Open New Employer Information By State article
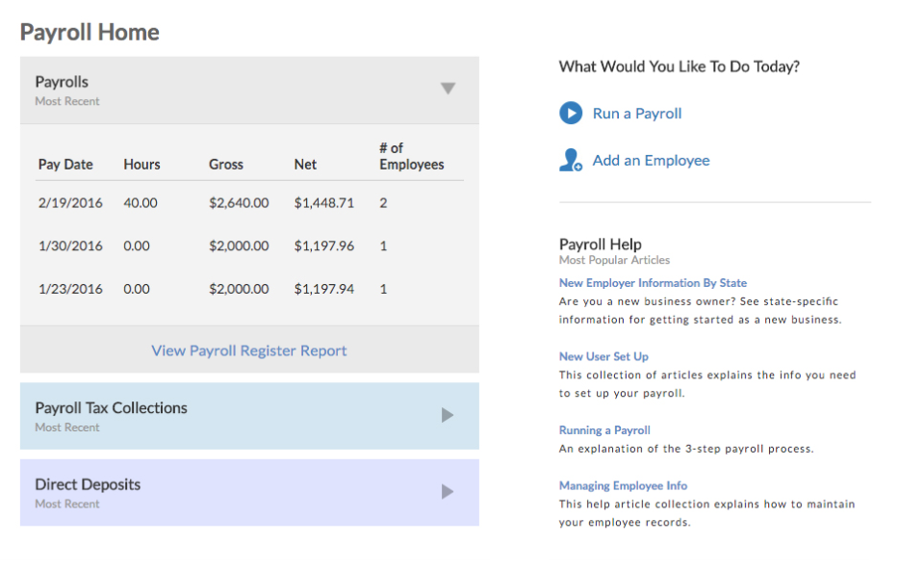This screenshot has height=570, width=924. pyautogui.click(x=653, y=283)
